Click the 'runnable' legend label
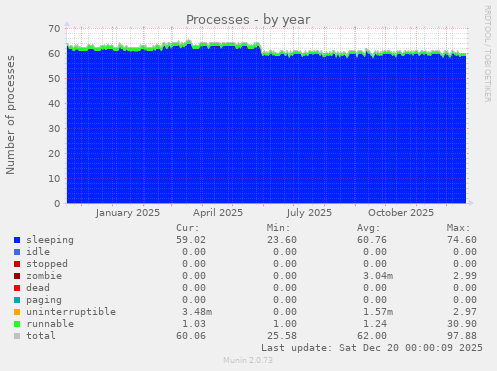 pos(50,324)
